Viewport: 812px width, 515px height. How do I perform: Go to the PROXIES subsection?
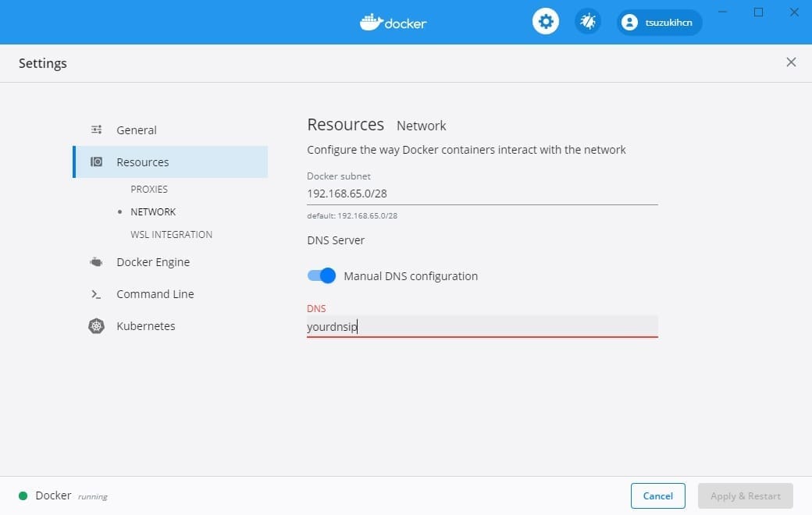149,189
